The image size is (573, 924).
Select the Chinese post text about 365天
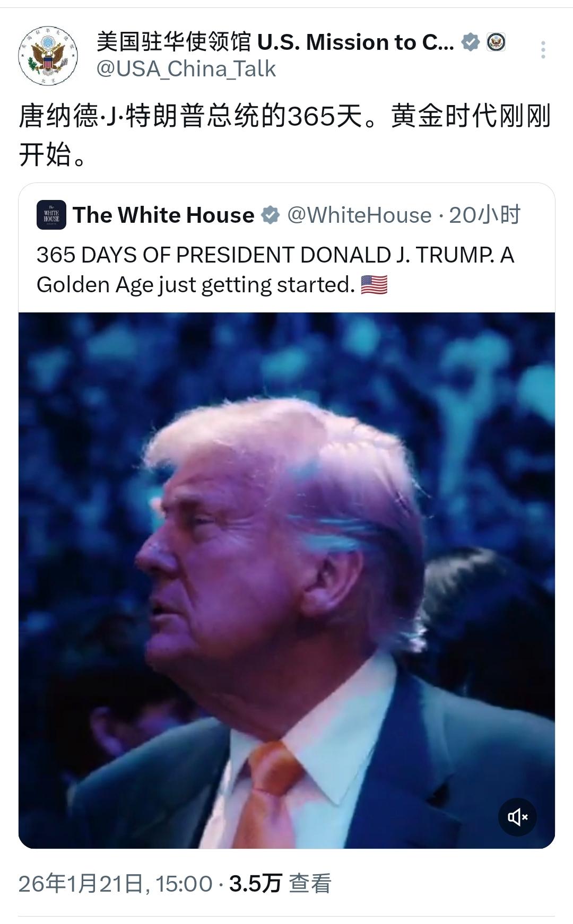click(285, 135)
